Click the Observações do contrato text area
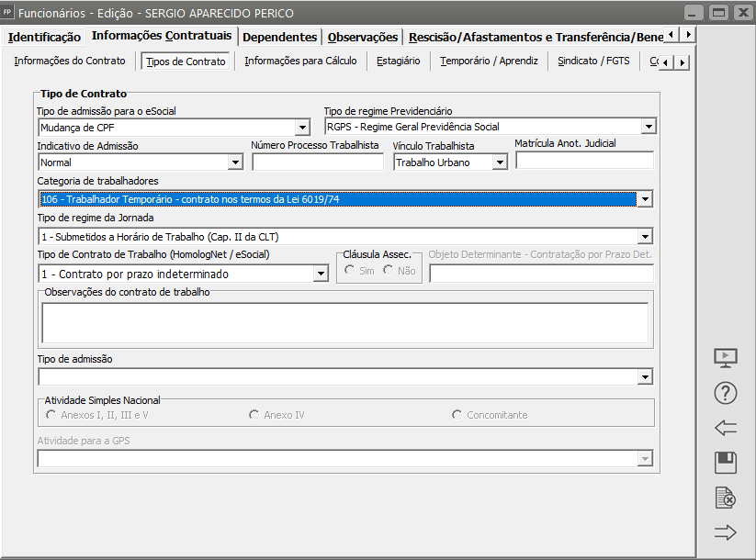Screen dimensions: 756x560 pos(344,322)
